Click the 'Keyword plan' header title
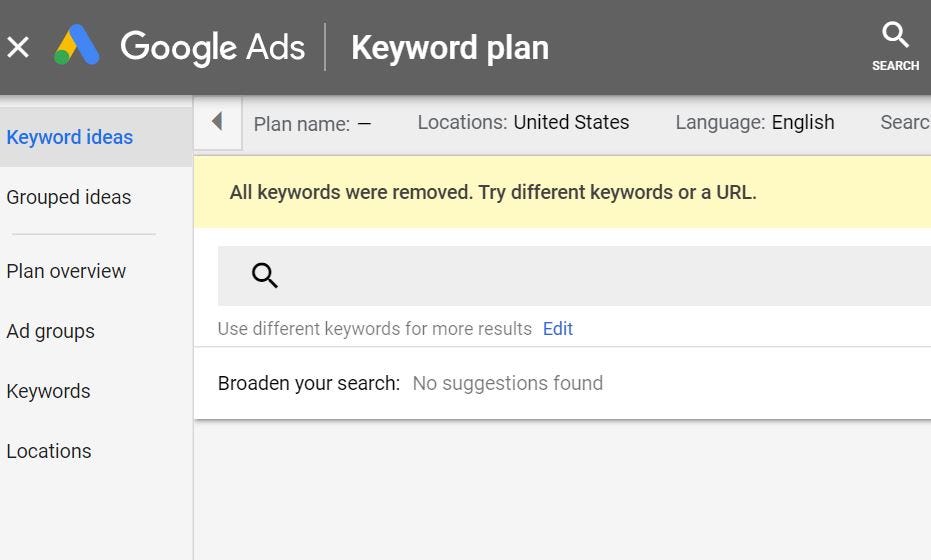 pos(450,47)
